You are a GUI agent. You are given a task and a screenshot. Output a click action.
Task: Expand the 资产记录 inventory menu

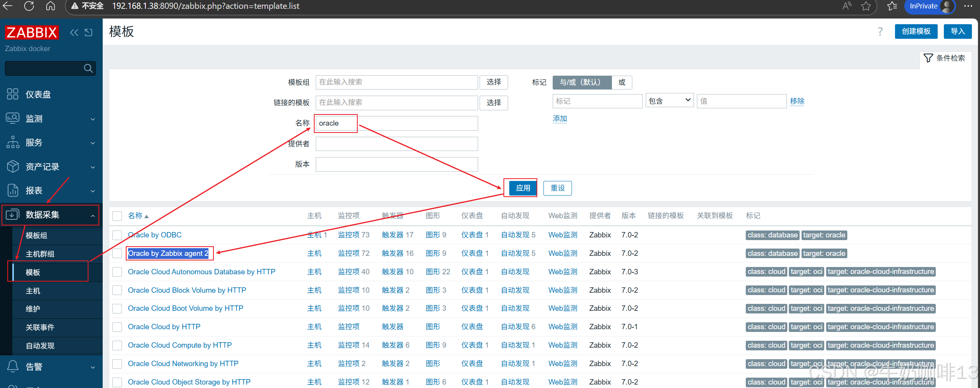coord(51,167)
